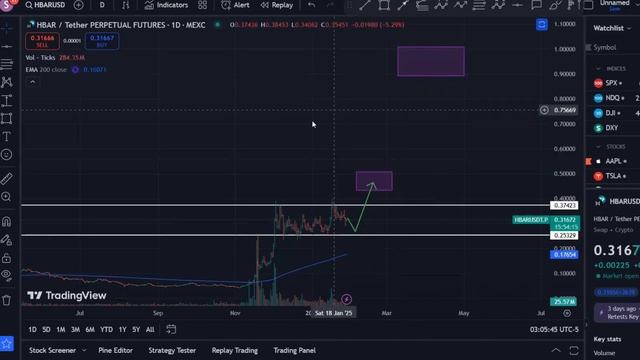Open Fibonacci and Gann tools
Image resolution: width=640 pixels, height=360 pixels.
(x=7, y=64)
